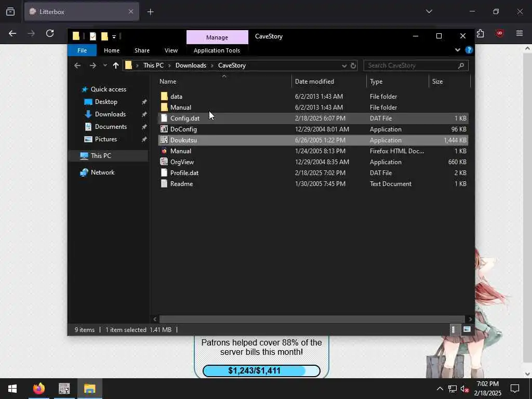
Task: Click the data folder icon
Action: [164, 96]
